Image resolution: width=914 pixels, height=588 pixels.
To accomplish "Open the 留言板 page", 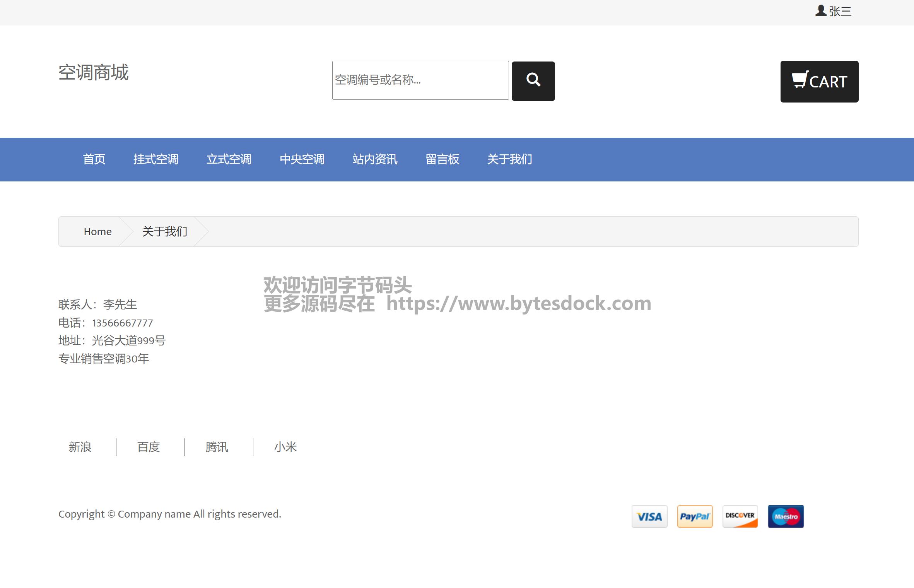I will point(442,159).
